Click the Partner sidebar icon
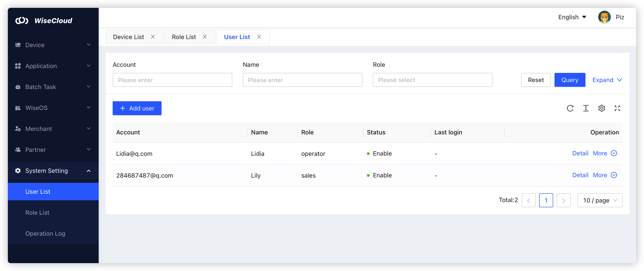This screenshot has height=271, width=644. coord(18,150)
